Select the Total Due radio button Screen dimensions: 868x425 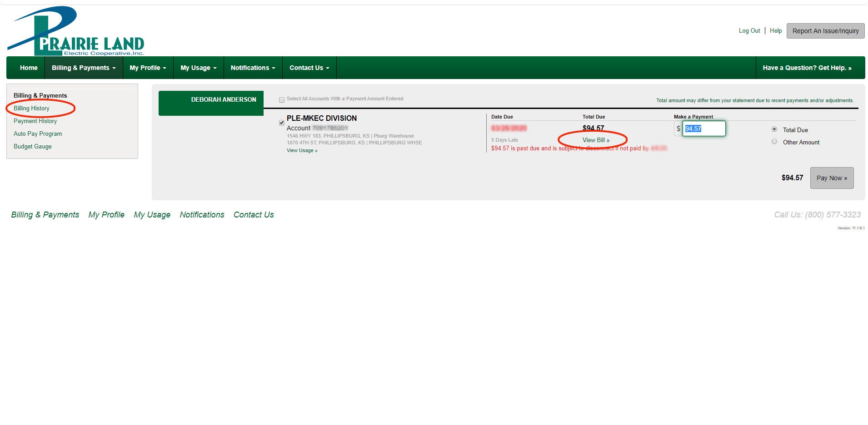774,129
